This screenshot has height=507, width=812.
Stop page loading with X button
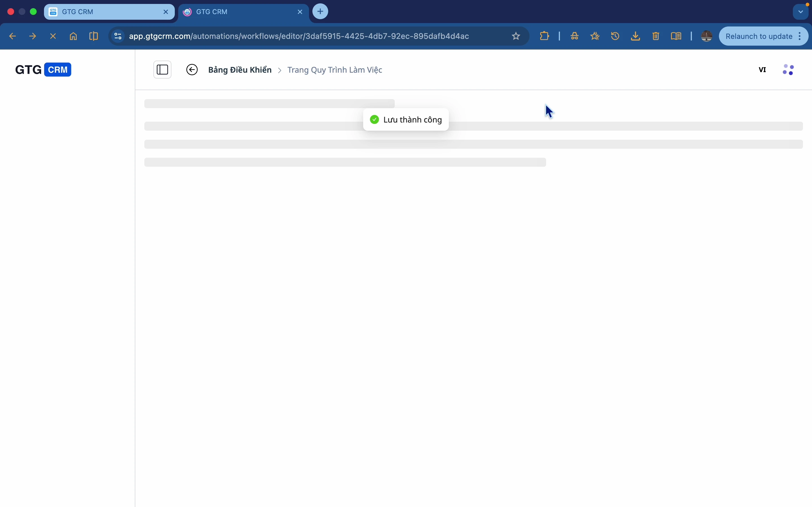[x=53, y=36]
